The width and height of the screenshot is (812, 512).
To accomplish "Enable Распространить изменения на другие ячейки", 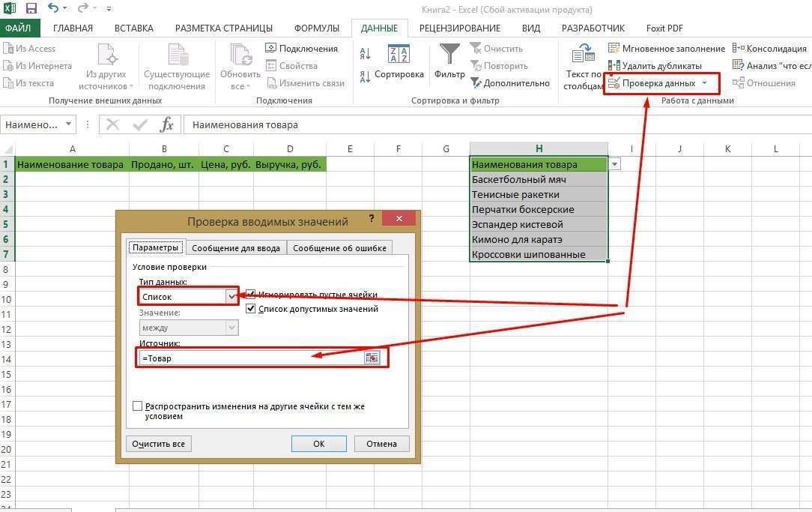I will (137, 406).
